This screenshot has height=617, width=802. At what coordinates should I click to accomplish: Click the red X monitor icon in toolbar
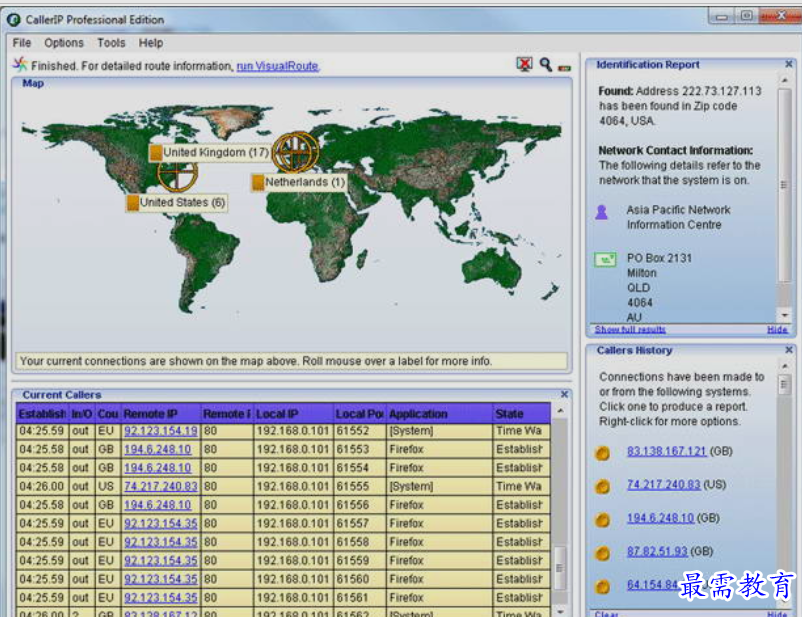pos(524,64)
